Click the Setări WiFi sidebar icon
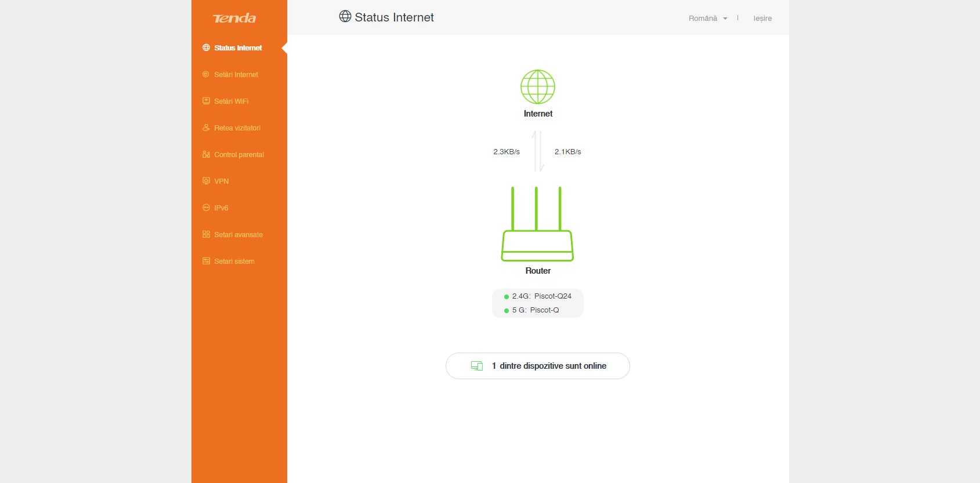This screenshot has height=483, width=980. [x=206, y=101]
